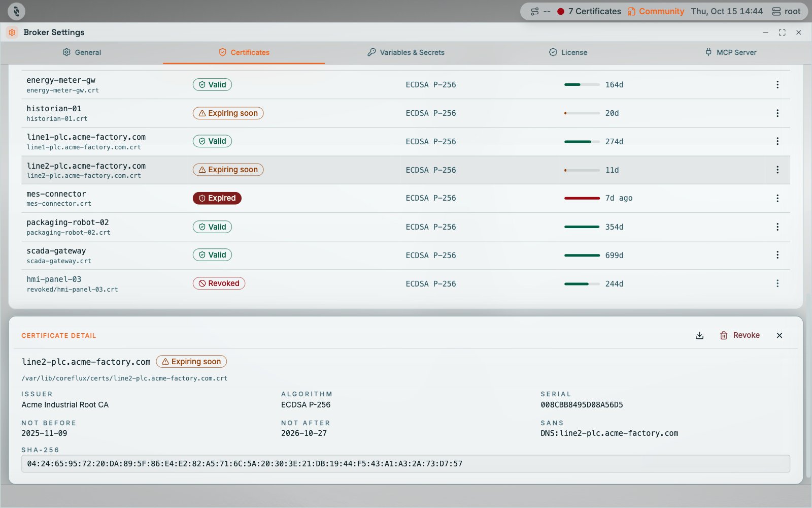Switch to the General tab
Screen dimensions: 812x508
tap(82, 52)
